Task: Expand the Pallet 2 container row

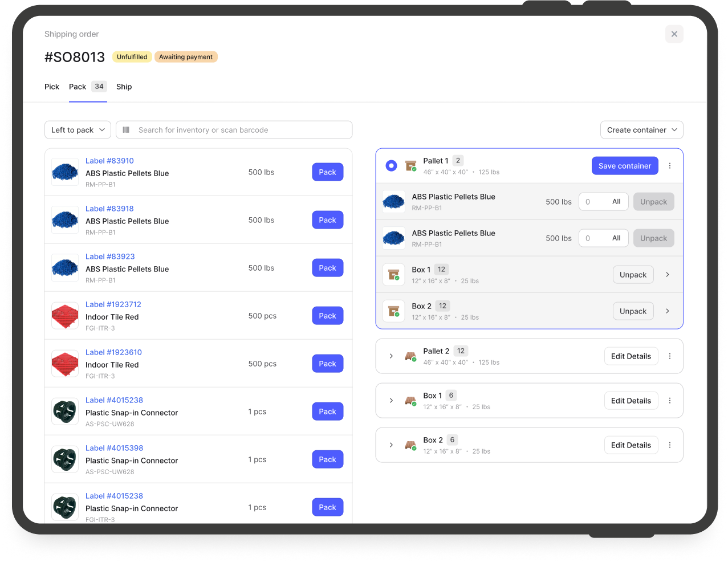Action: pos(391,356)
